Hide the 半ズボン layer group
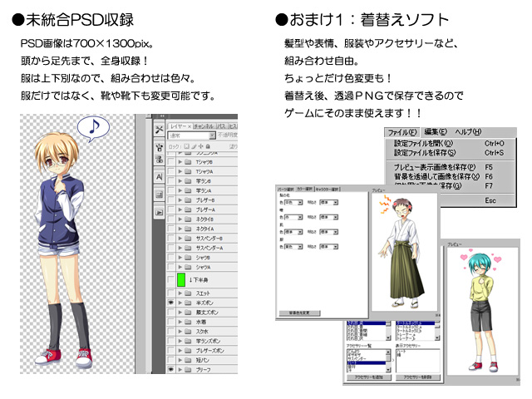The width and height of the screenshot is (532, 399). (171, 303)
